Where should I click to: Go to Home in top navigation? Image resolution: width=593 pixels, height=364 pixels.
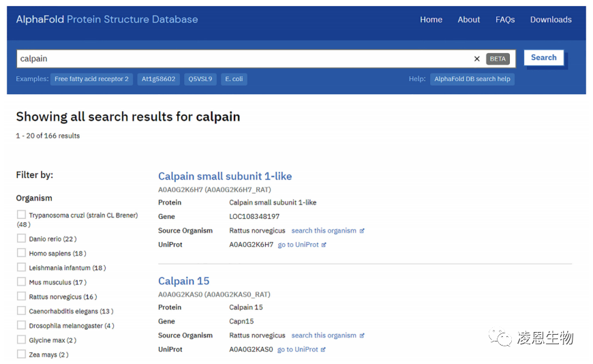tap(431, 20)
